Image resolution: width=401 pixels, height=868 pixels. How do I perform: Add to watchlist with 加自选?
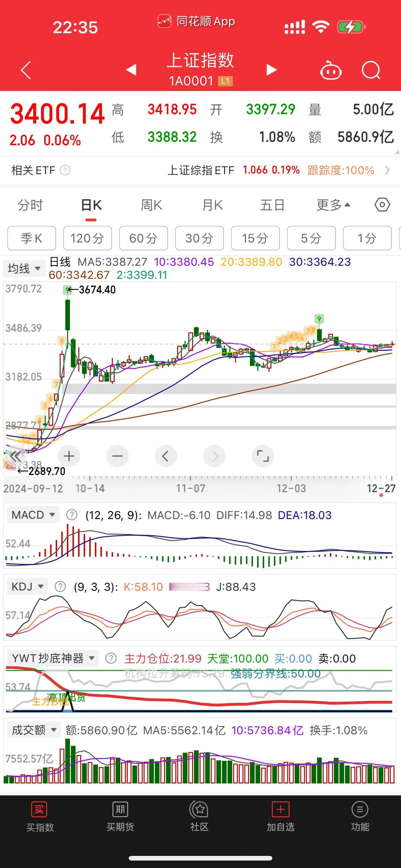pyautogui.click(x=281, y=816)
